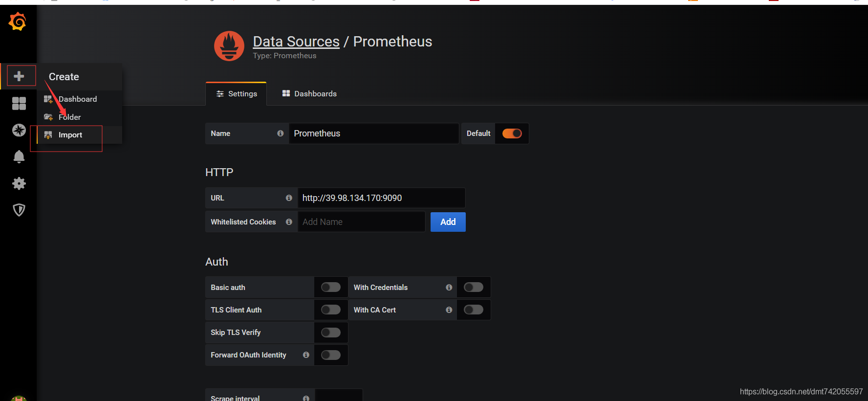Open the Configuration gear icon
Viewport: 868px width, 401px height.
tap(19, 183)
